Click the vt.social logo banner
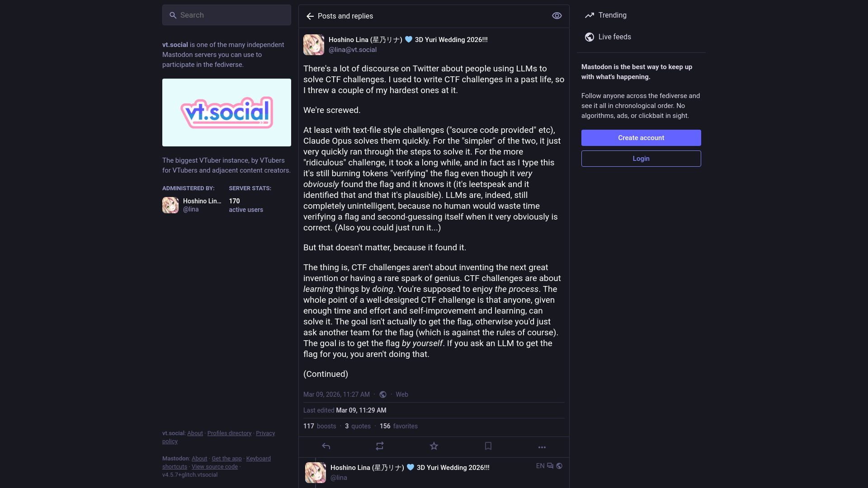The width and height of the screenshot is (868, 488). pos(226,113)
